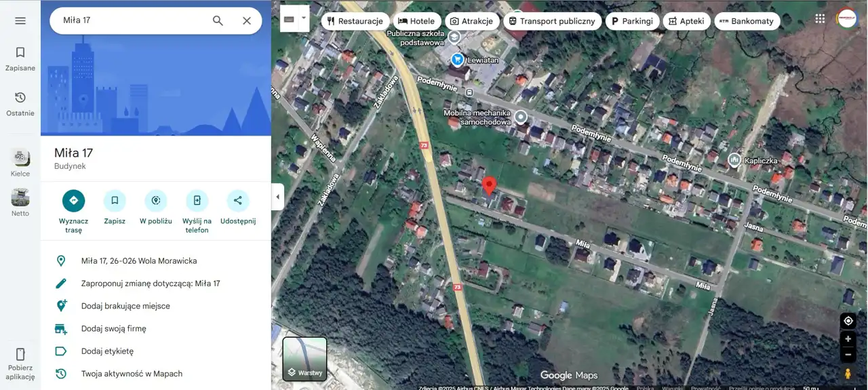The image size is (868, 390).
Task: Open the Zapisane saved places
Action: [x=20, y=58]
